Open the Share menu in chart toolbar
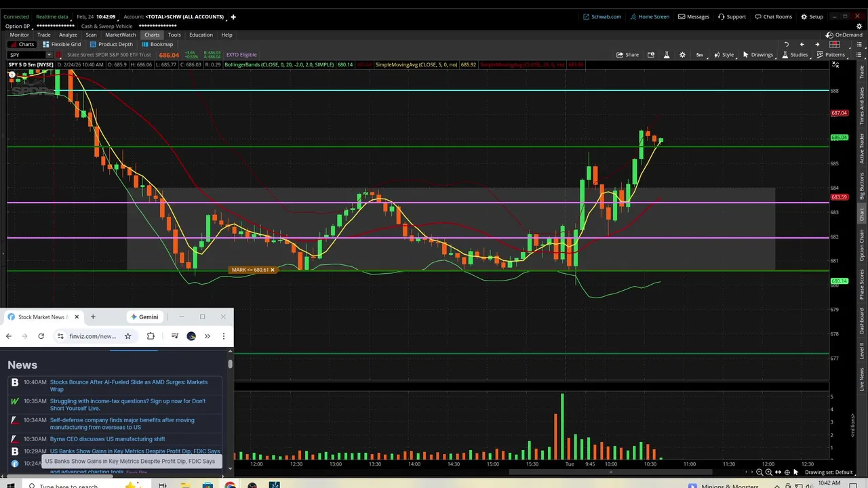The image size is (868, 488). [x=627, y=55]
